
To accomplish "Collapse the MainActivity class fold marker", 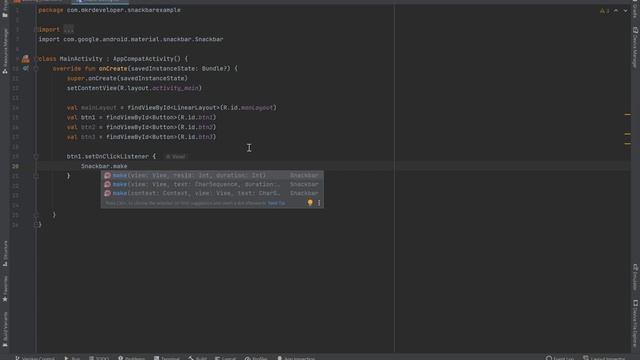I will 36,59.
